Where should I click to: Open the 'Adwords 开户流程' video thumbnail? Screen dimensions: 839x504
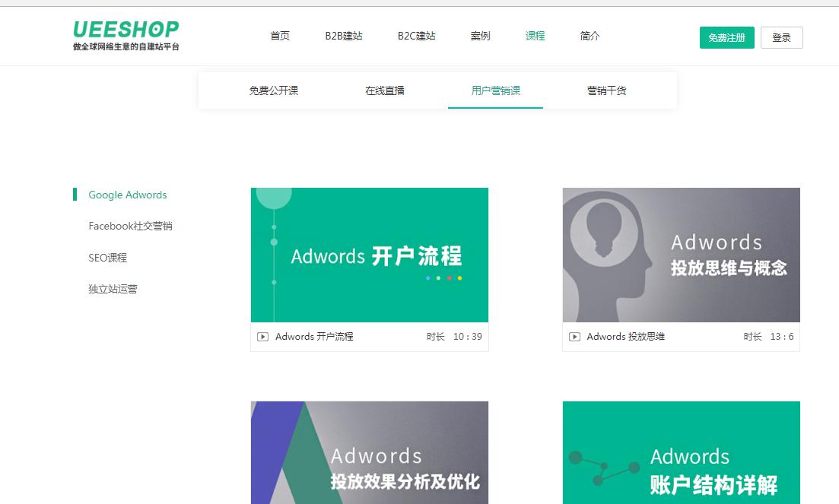369,255
